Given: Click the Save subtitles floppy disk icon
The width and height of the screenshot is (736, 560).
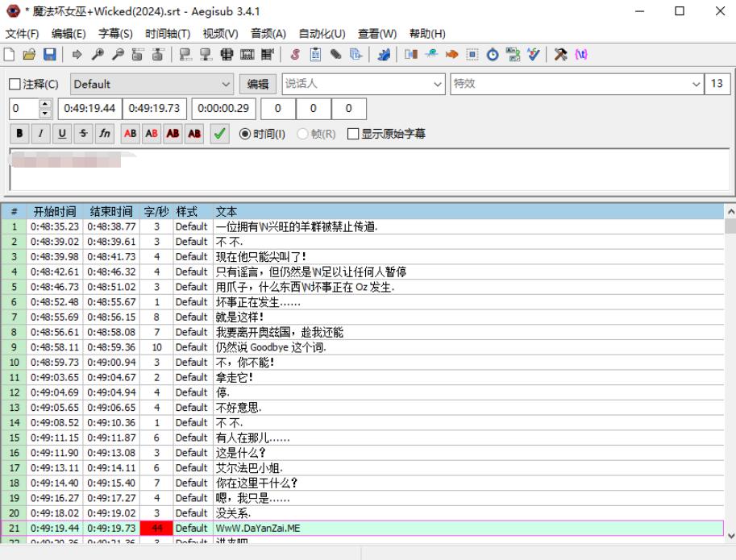Looking at the screenshot, I should [49, 55].
